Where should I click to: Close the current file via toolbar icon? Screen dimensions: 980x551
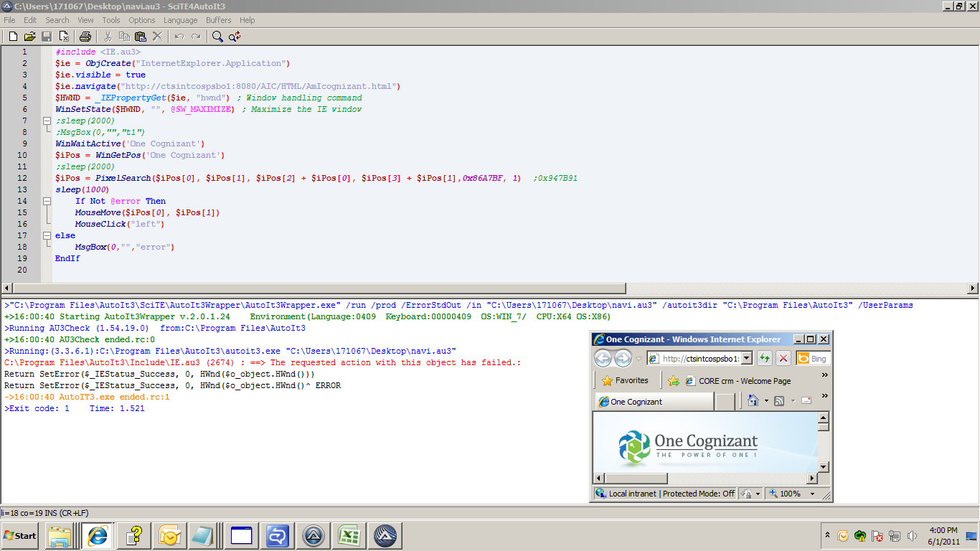(x=64, y=36)
